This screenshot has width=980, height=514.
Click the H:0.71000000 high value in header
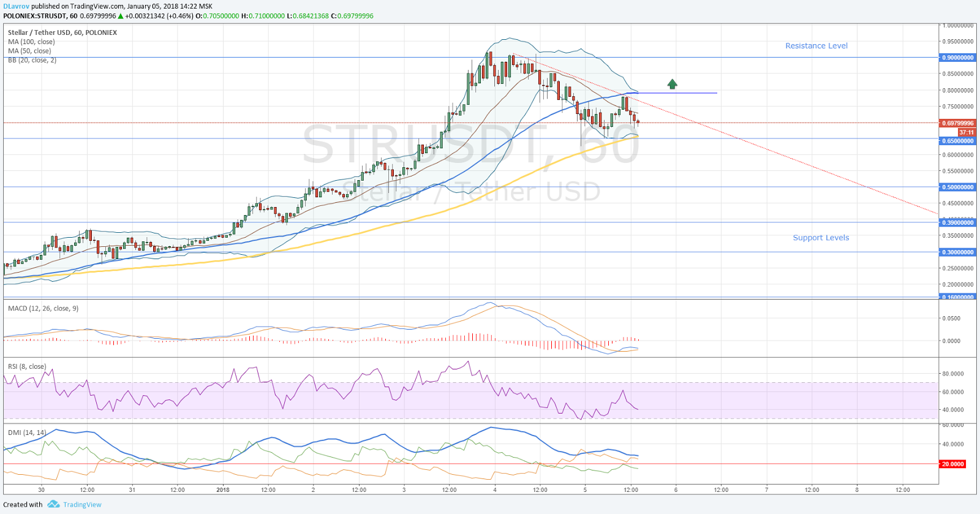pos(263,16)
